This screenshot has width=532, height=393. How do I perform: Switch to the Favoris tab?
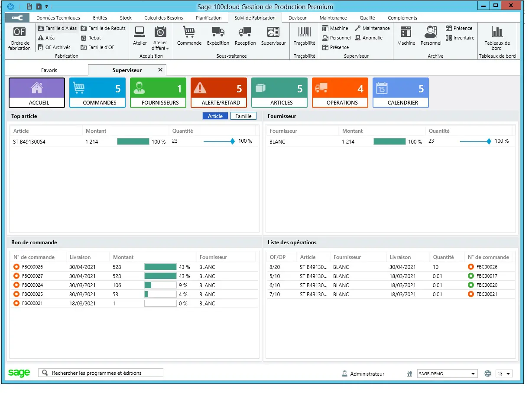pos(49,70)
